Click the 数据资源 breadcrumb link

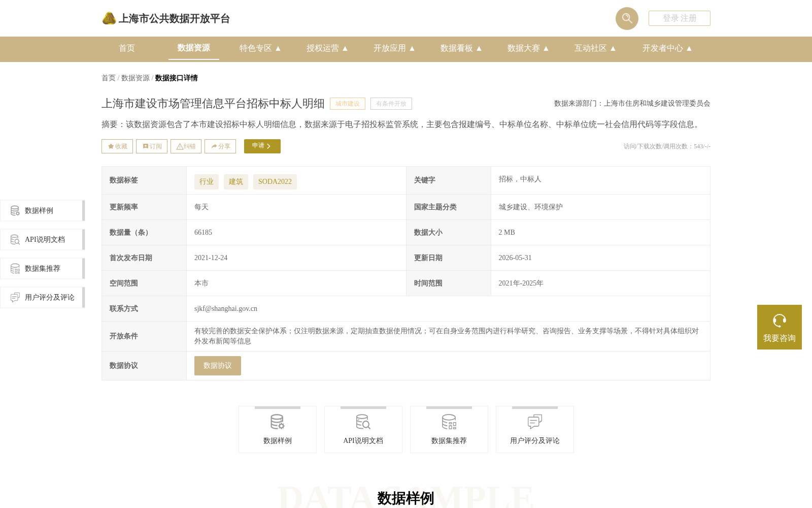[136, 78]
